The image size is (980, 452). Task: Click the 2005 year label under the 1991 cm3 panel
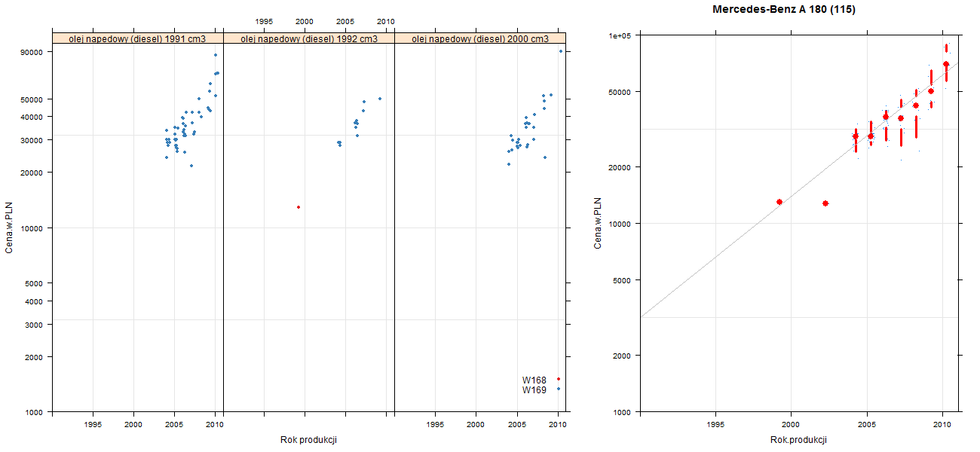[x=174, y=425]
